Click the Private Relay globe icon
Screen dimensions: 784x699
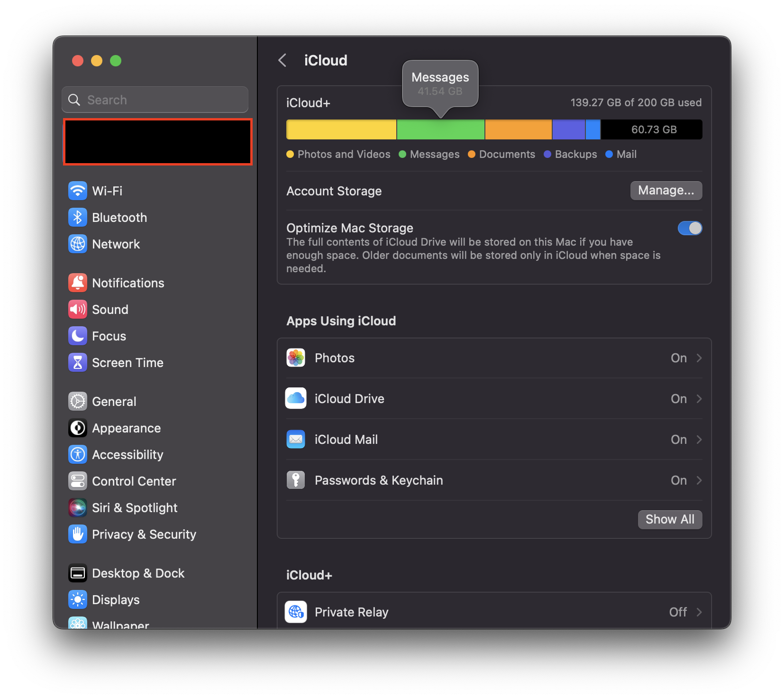tap(296, 612)
